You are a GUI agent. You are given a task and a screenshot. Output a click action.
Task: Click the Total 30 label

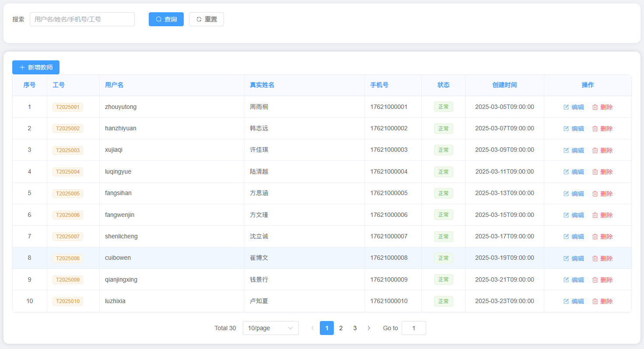point(225,328)
